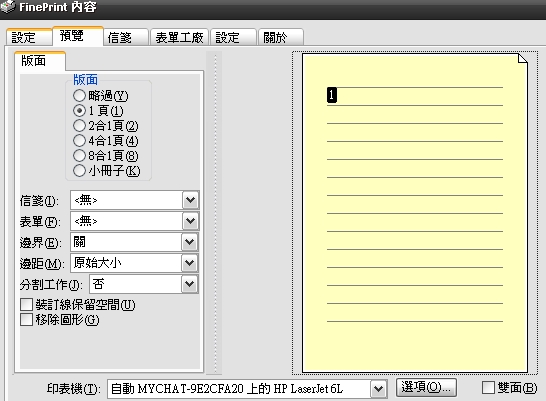
Task: Select the 略過(Y) skip radio button
Action: [x=79, y=95]
